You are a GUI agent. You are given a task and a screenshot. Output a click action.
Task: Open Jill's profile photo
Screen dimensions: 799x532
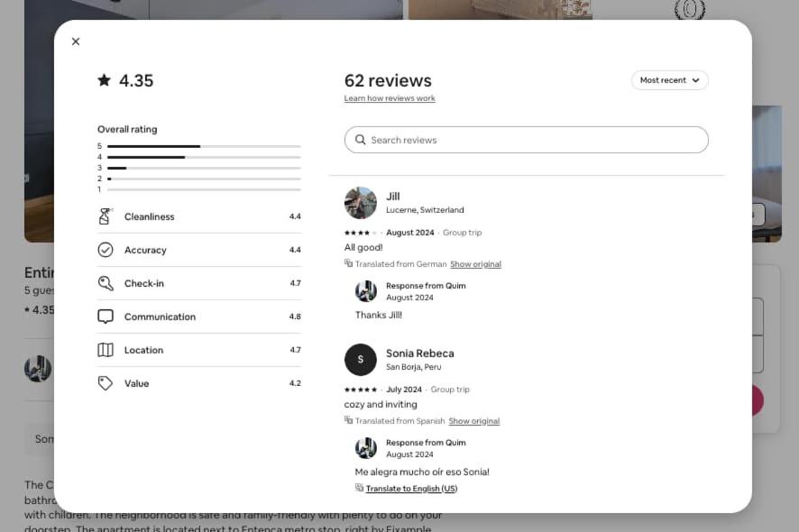click(361, 203)
